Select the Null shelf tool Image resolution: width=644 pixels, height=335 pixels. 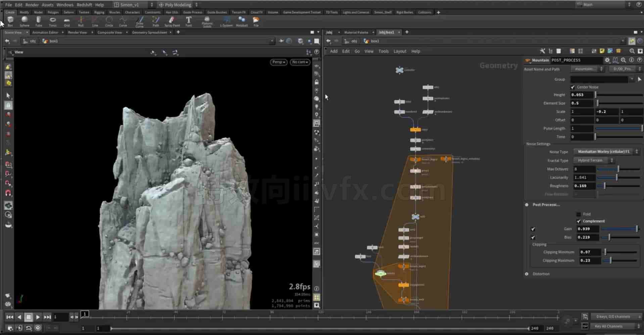click(81, 22)
